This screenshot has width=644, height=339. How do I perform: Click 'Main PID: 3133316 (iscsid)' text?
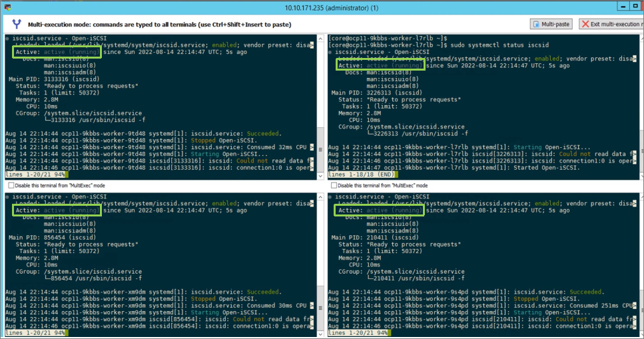pyautogui.click(x=52, y=79)
